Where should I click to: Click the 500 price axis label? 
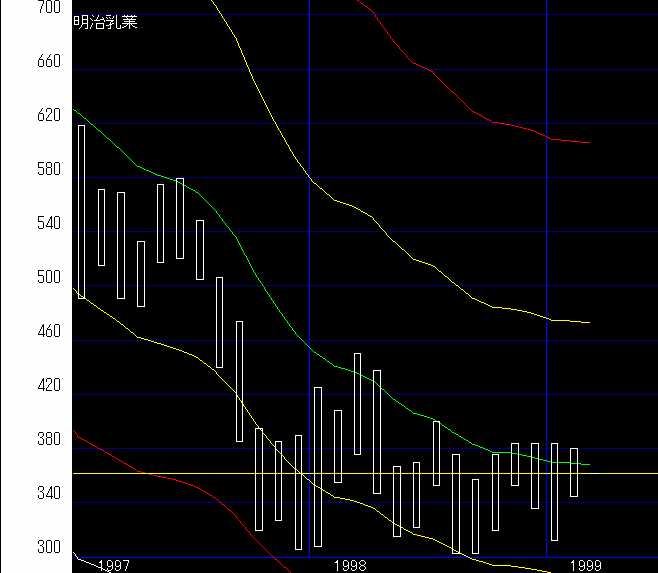20,278
